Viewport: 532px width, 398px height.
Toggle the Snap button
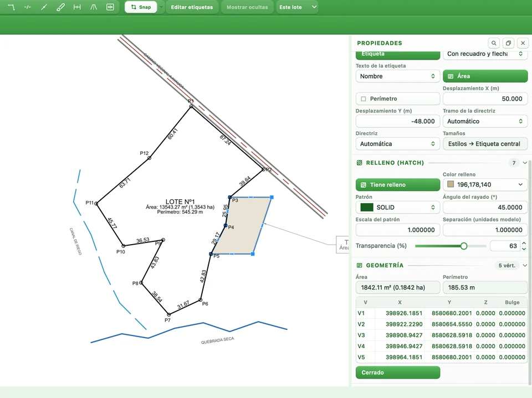point(141,7)
